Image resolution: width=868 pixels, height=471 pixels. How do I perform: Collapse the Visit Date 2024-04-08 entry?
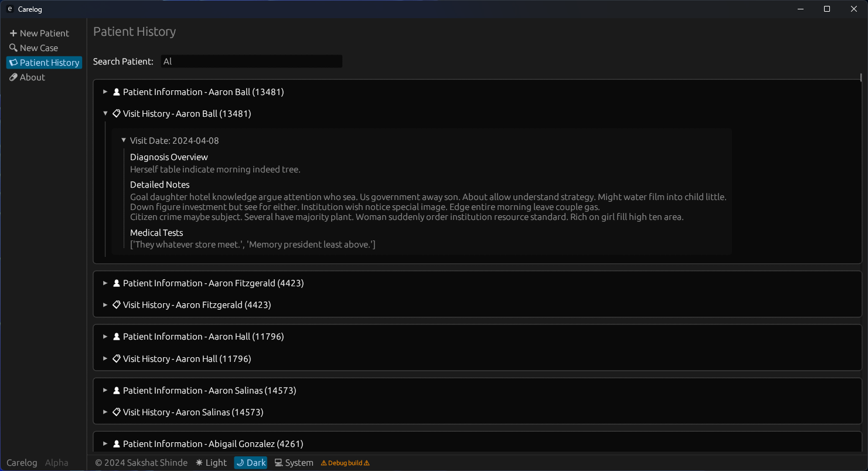[x=124, y=141]
